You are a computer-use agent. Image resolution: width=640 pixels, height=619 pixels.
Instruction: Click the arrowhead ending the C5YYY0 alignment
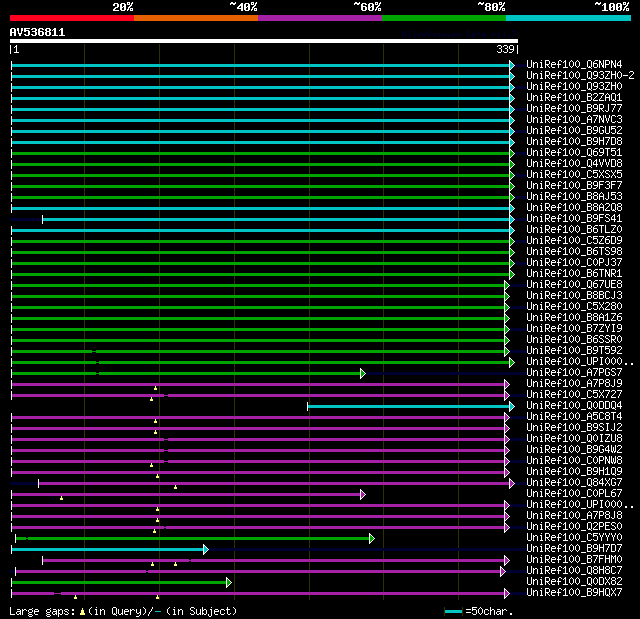click(x=371, y=539)
